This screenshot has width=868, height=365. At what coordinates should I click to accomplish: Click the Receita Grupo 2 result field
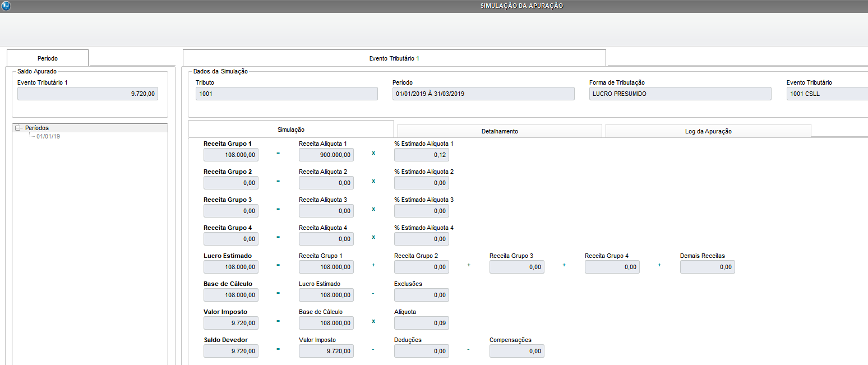(231, 183)
